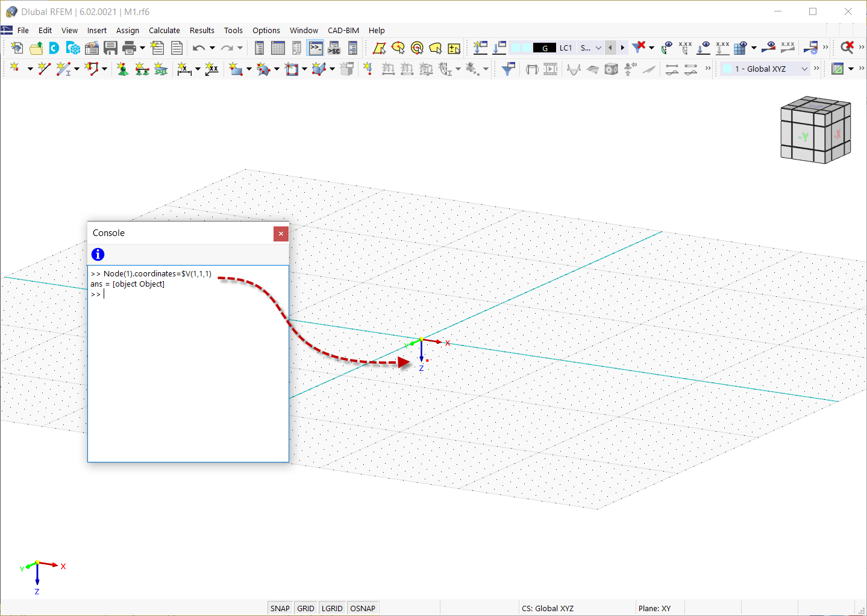Click the Redo arrow
The height and width of the screenshot is (616, 867).
[227, 48]
